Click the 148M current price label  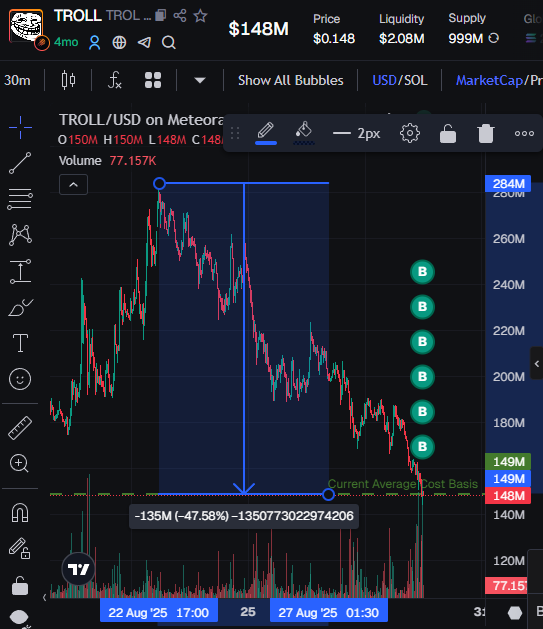[508, 496]
